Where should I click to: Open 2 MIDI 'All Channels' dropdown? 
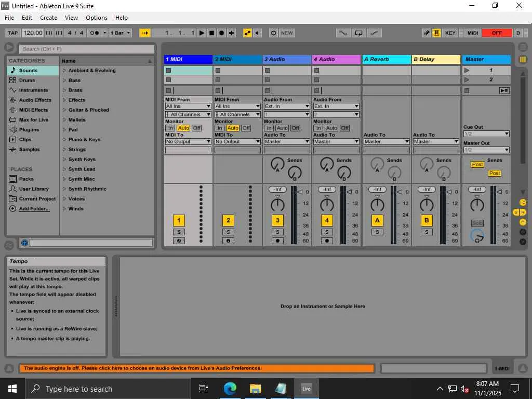click(237, 114)
